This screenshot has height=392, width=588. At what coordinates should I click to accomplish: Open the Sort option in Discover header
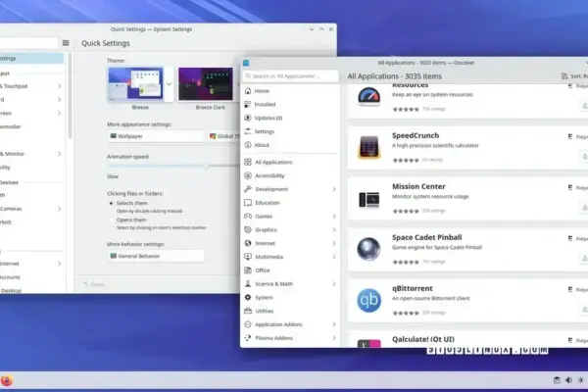[574, 76]
